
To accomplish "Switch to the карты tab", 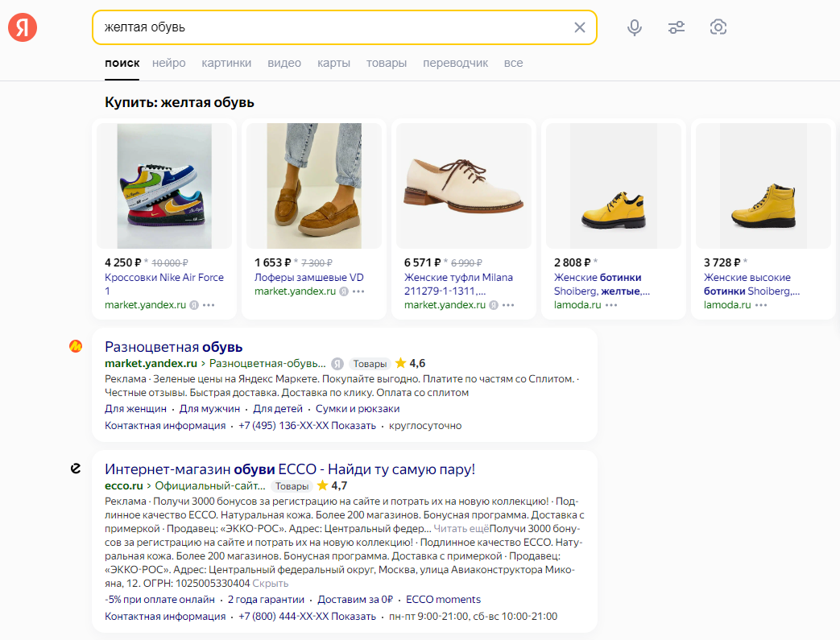I will pos(333,64).
